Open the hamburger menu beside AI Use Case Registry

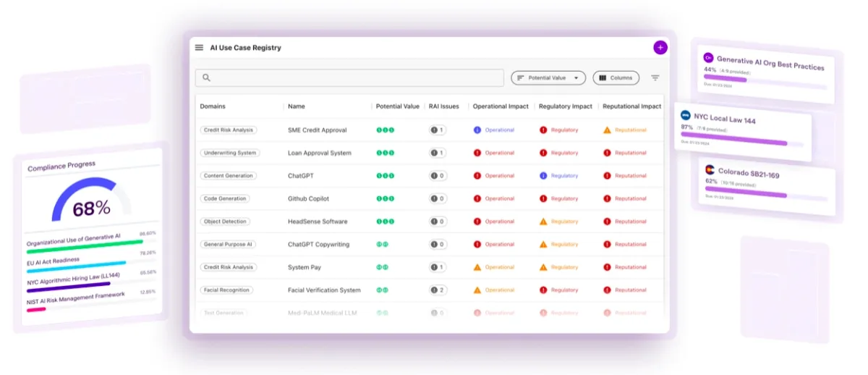[x=199, y=48]
